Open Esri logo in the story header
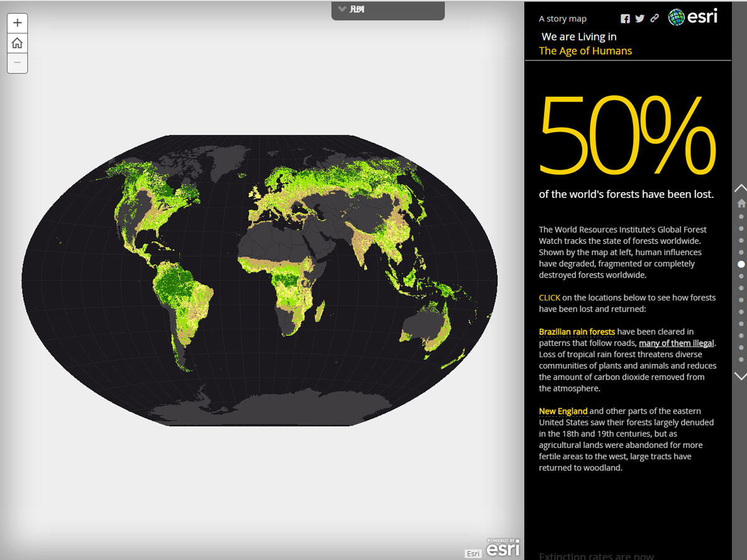This screenshot has height=560, width=747. [x=693, y=17]
